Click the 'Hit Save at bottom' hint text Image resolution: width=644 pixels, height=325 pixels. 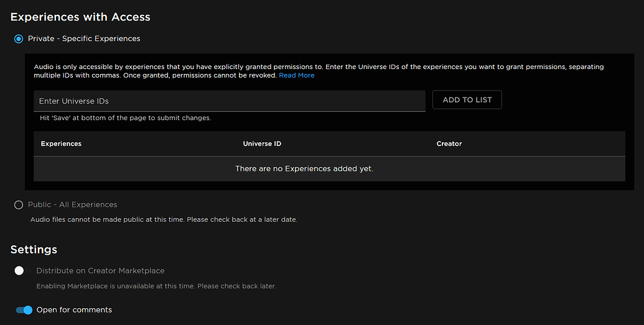pyautogui.click(x=125, y=118)
